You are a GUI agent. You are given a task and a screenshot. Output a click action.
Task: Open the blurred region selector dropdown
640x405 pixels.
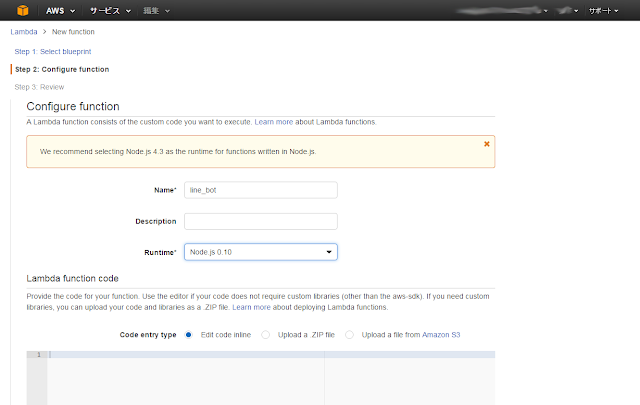click(568, 11)
